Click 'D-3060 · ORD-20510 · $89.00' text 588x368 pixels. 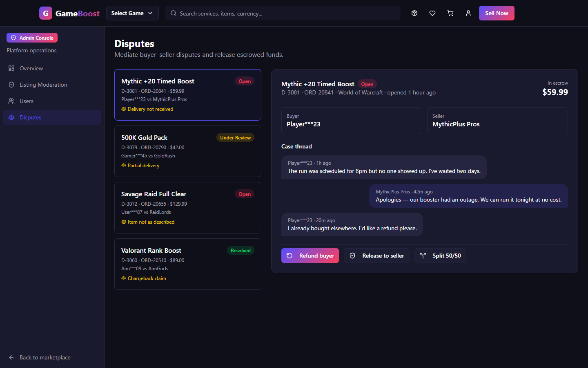click(x=153, y=260)
